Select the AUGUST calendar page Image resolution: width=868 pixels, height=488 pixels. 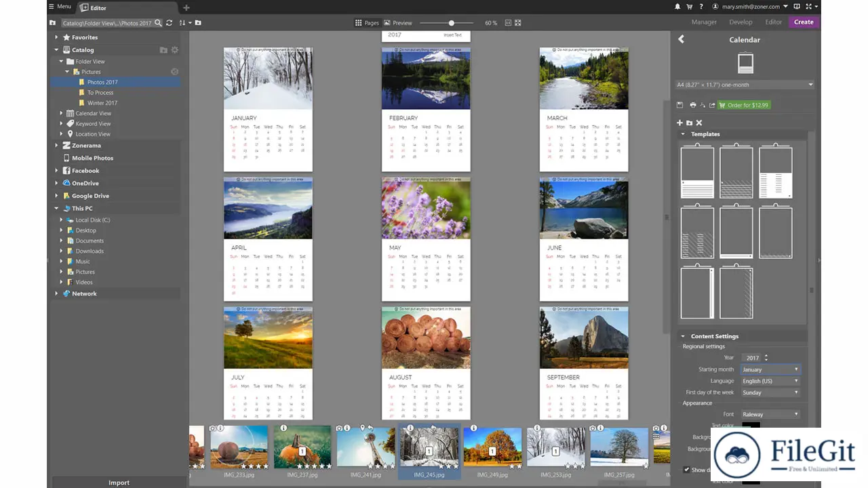[x=426, y=363]
